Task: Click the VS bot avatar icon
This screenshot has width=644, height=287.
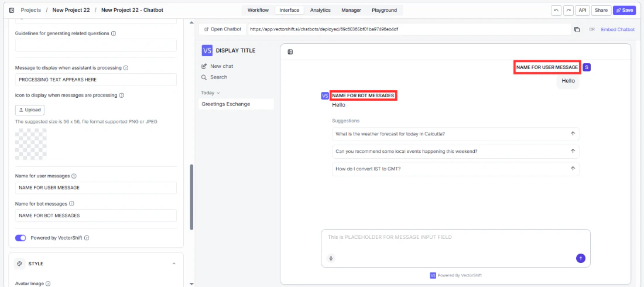Action: pos(325,96)
